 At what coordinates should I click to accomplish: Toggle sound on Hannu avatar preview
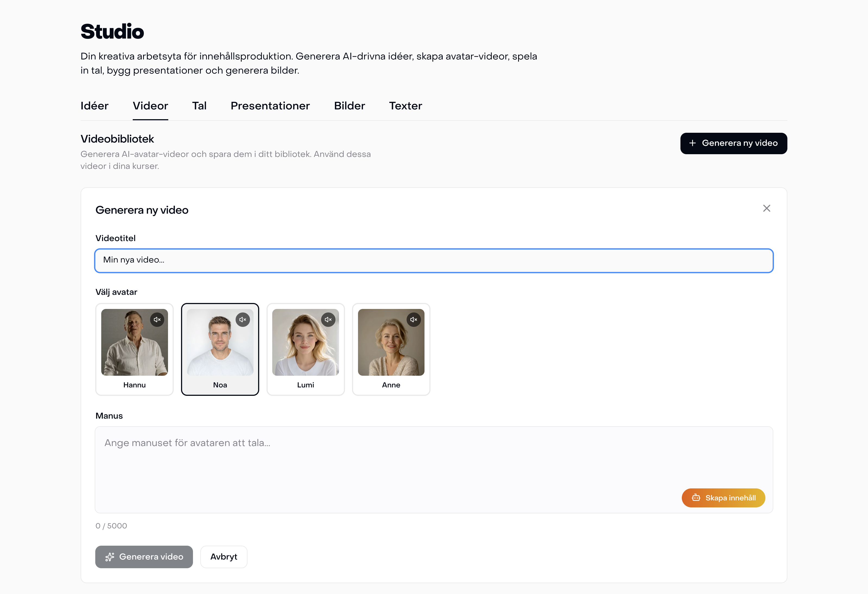tap(157, 320)
